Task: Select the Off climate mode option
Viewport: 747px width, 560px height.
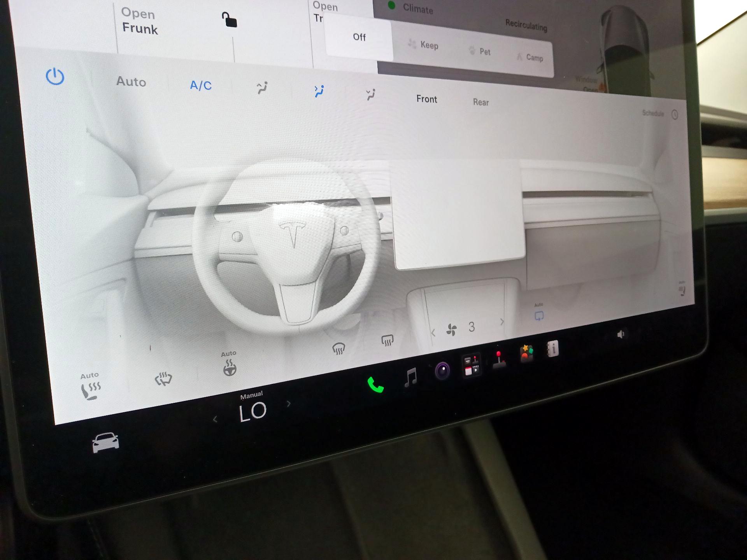Action: tap(359, 37)
